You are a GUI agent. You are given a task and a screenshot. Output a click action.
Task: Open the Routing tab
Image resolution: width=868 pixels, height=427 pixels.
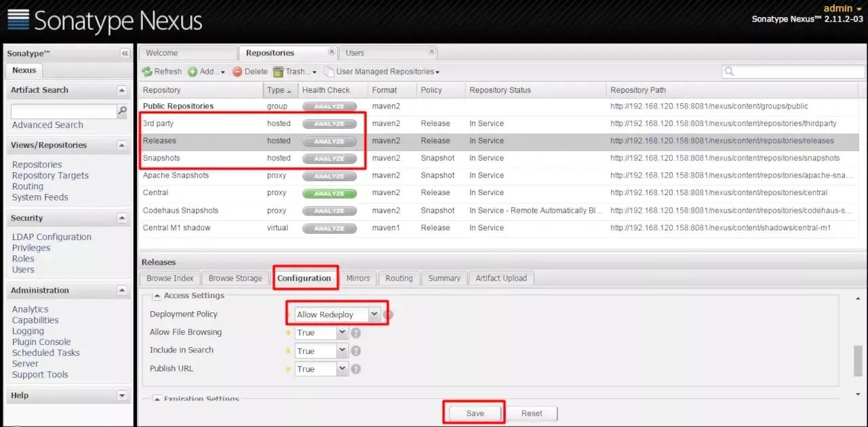pyautogui.click(x=399, y=278)
